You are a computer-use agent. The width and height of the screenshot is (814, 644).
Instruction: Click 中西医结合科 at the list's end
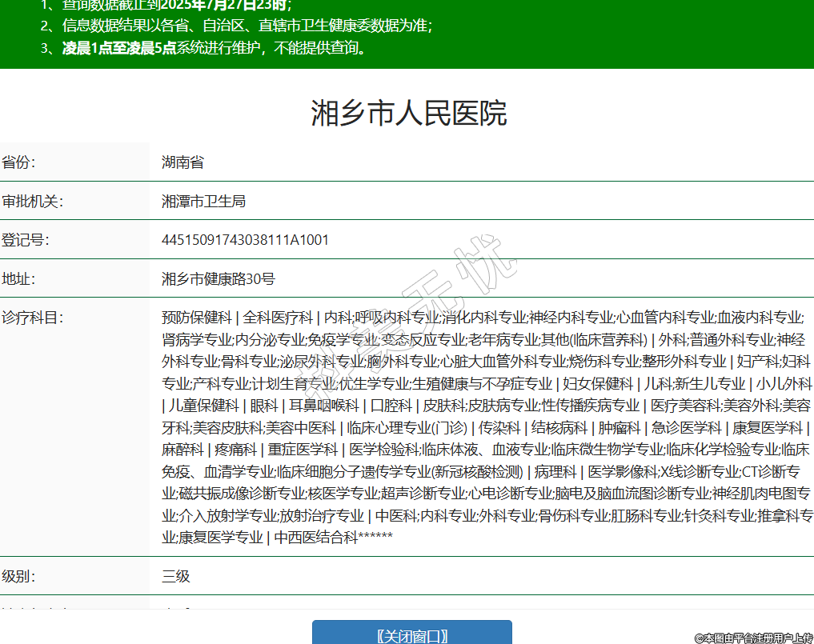pos(315,538)
